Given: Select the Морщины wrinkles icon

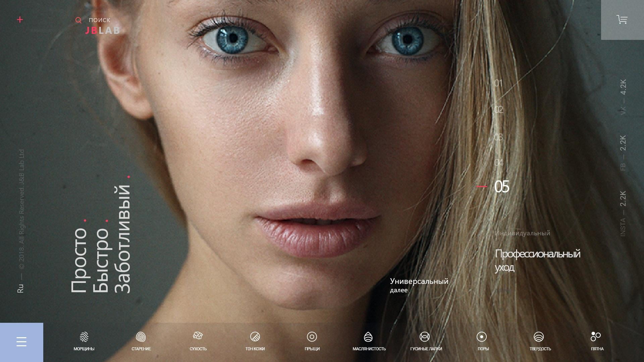Looking at the screenshot, I should (84, 337).
